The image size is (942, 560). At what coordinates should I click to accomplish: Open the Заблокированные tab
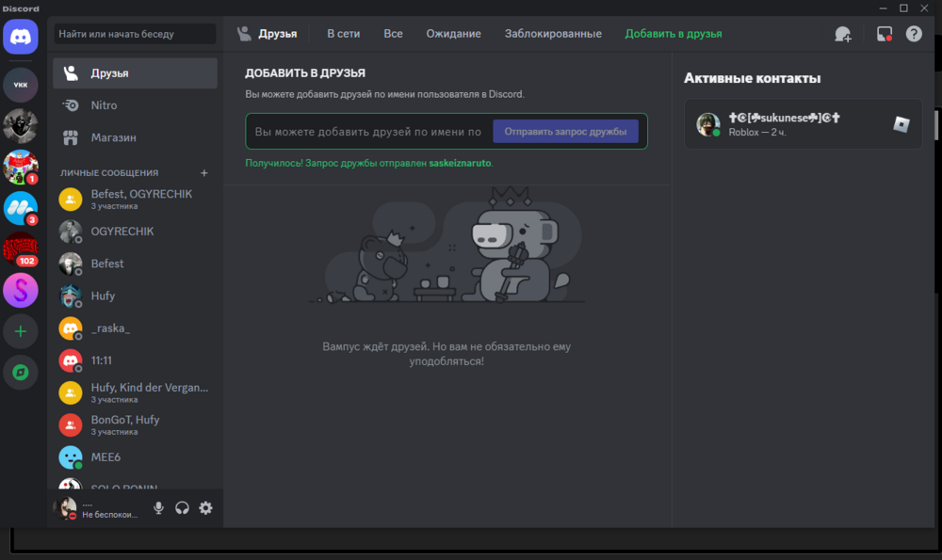553,34
